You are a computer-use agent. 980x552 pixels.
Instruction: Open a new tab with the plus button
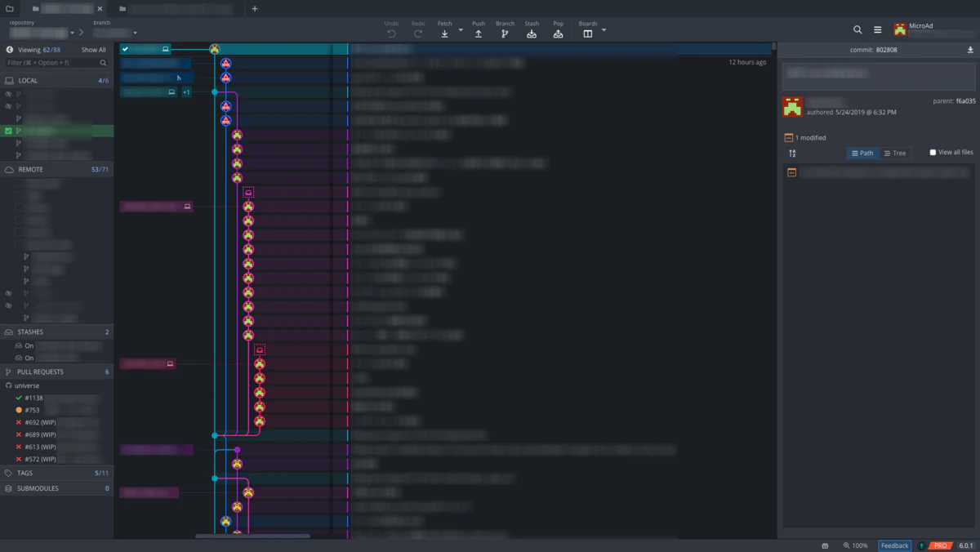click(x=255, y=9)
